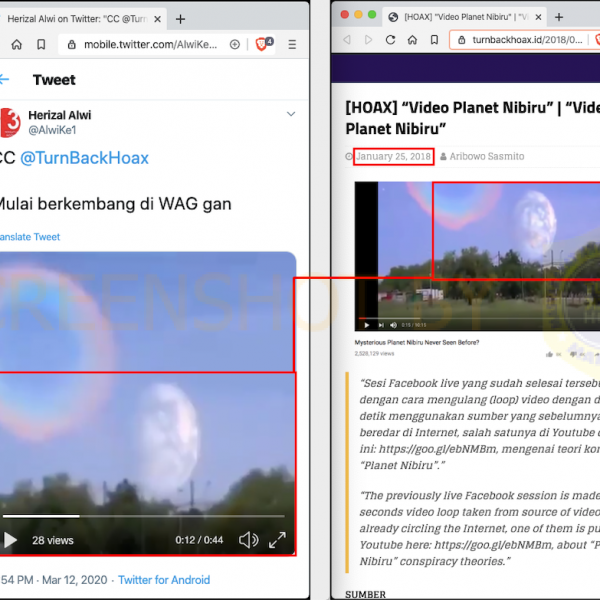
Task: Select the Herizal Alwi on Twitter tab
Action: (80, 19)
